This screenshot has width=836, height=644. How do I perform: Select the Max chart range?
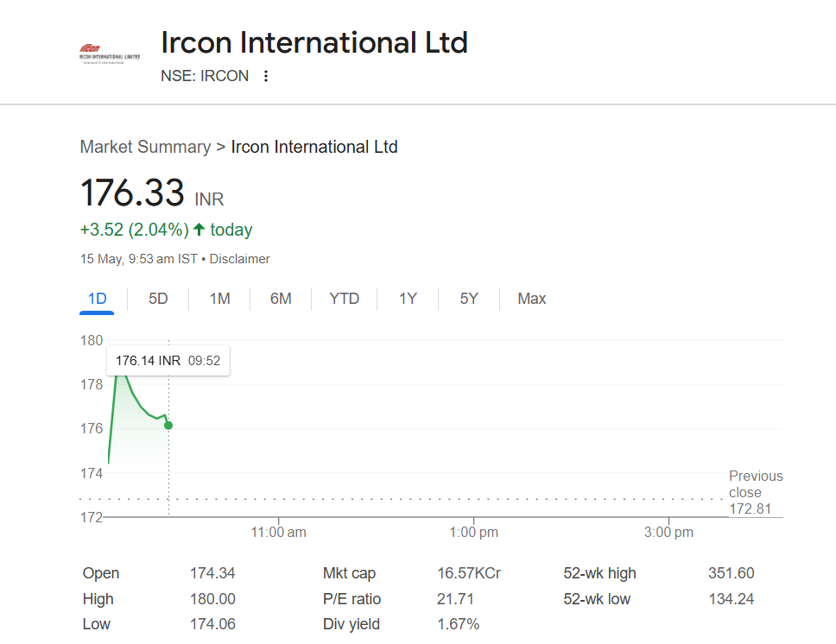point(531,299)
